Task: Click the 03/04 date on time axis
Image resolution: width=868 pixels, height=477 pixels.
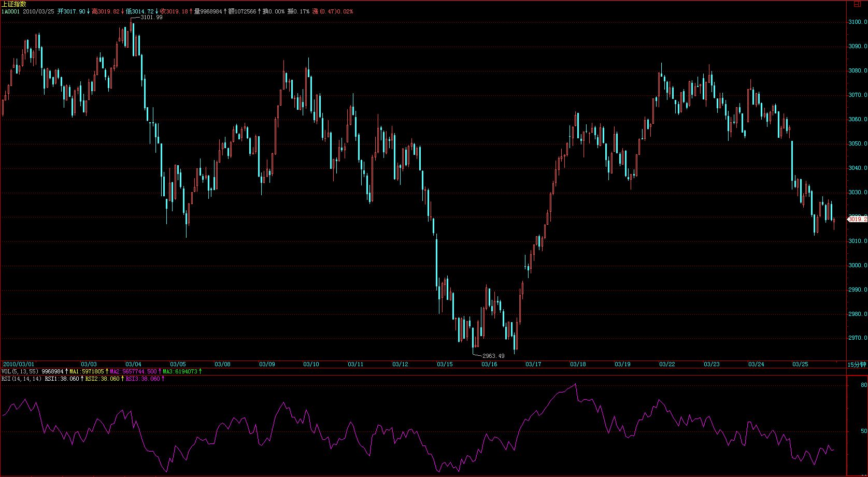Action: 134,364
